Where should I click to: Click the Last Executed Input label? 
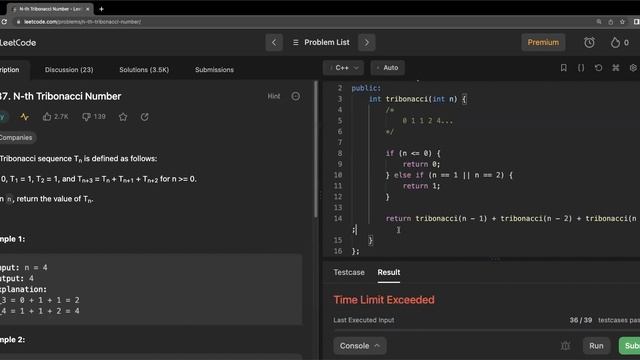(364, 320)
